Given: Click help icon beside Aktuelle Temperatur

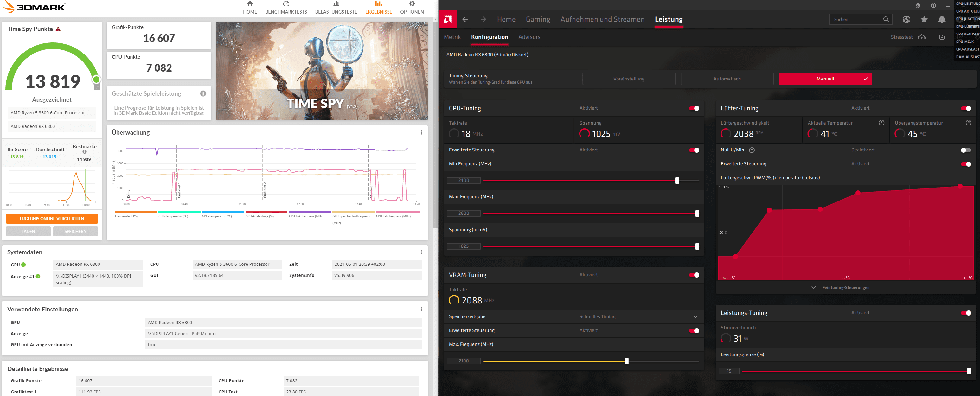Looking at the screenshot, I should (x=881, y=123).
